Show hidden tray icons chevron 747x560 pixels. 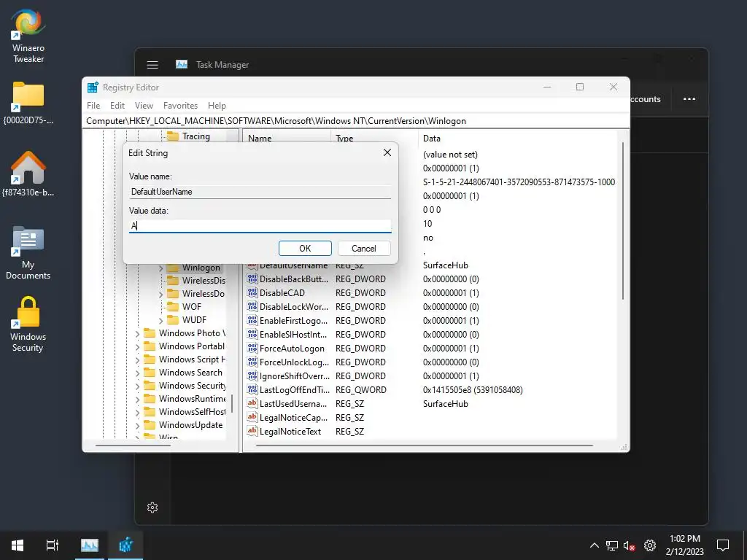point(595,545)
